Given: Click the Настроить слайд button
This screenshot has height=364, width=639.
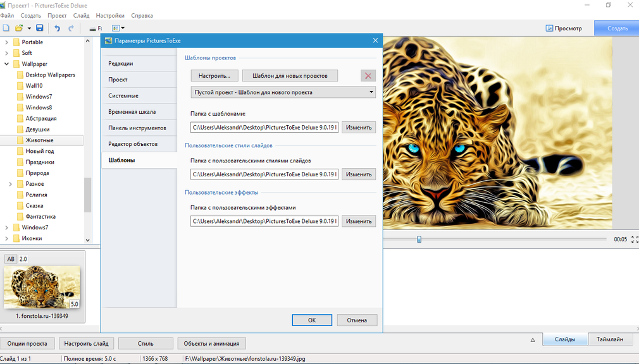Looking at the screenshot, I should coord(87,344).
